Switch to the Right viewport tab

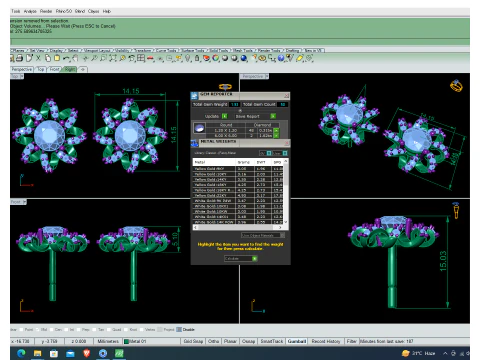point(70,69)
